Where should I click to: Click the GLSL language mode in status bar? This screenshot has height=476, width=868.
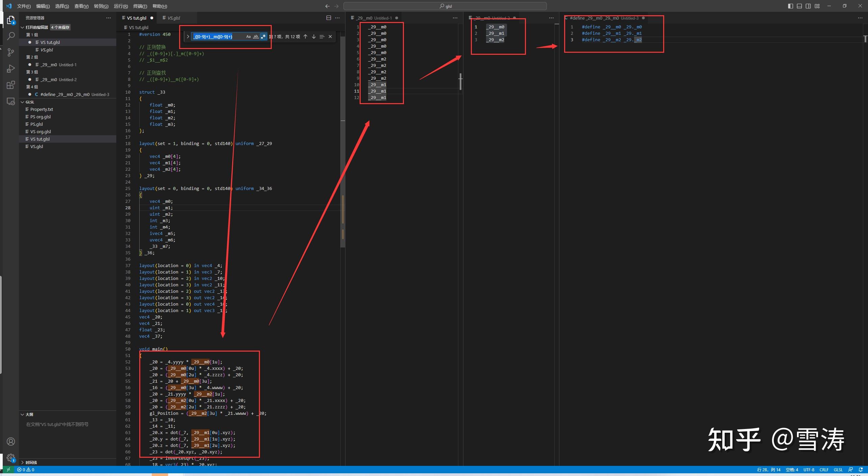click(838, 470)
